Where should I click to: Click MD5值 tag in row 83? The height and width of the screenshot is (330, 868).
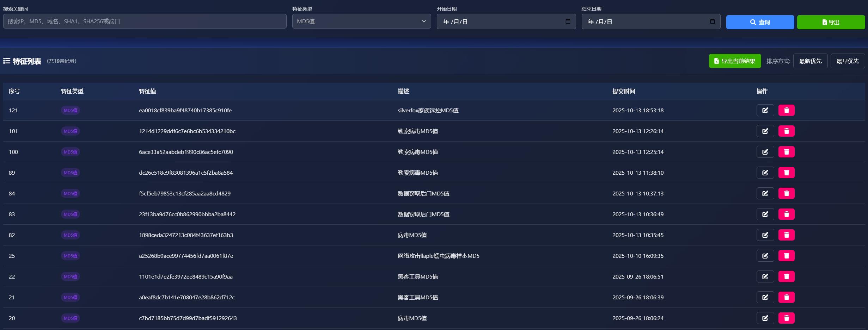click(71, 214)
